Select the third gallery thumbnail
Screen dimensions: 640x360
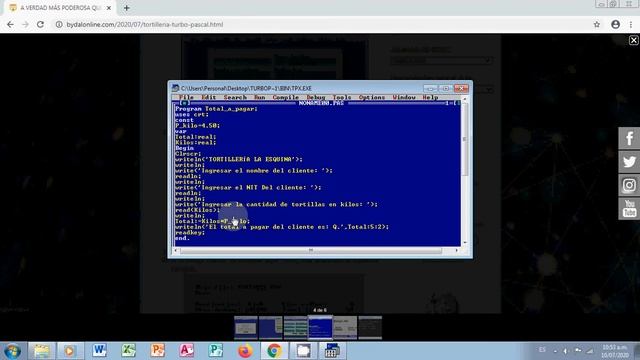[296, 327]
